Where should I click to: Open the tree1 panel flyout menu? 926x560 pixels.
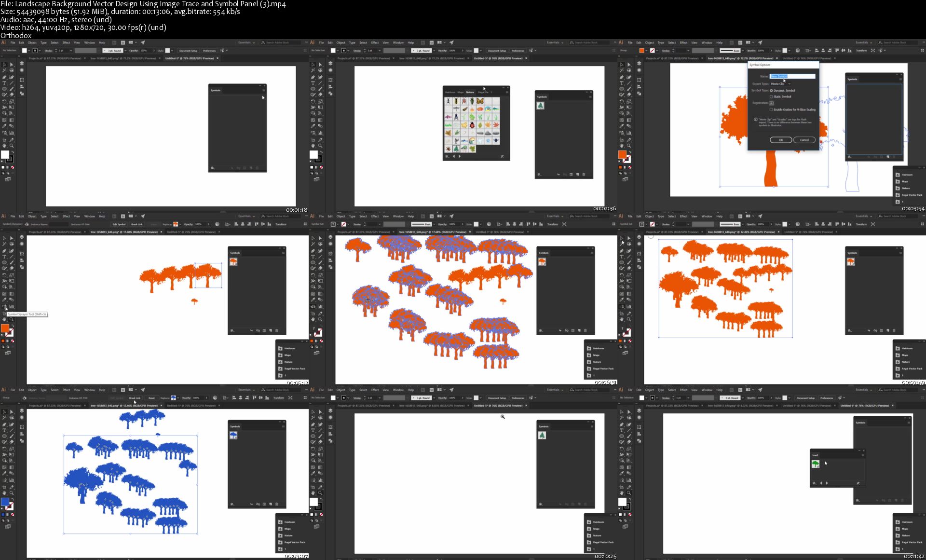tap(863, 455)
